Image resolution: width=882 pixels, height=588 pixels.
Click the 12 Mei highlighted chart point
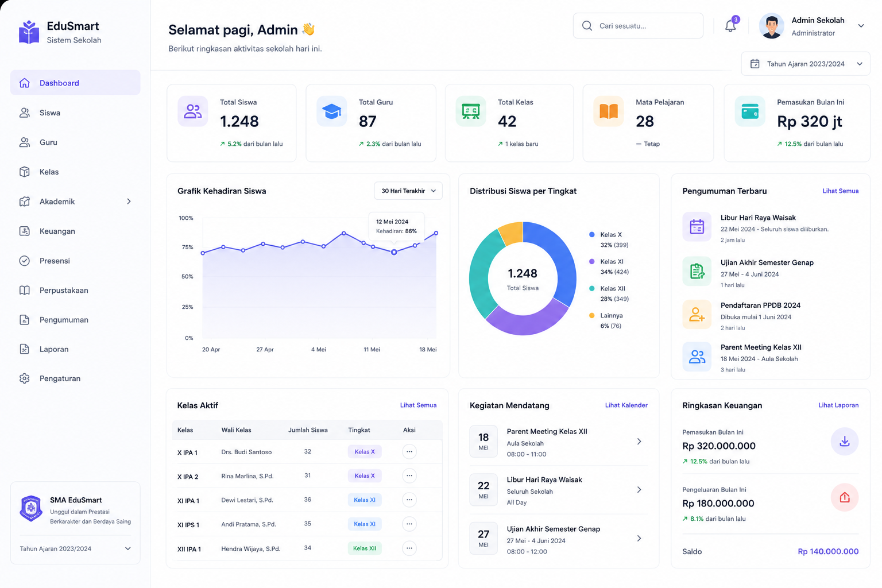coord(394,252)
